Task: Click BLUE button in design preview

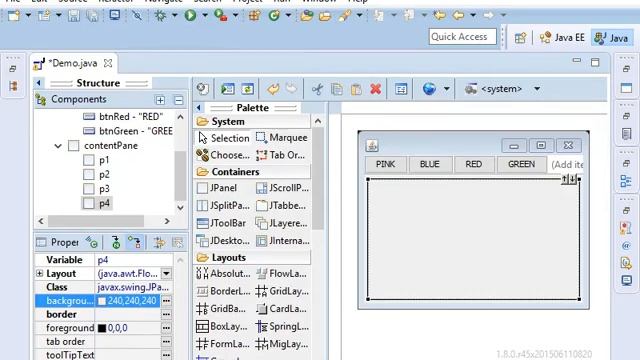Action: [x=429, y=164]
